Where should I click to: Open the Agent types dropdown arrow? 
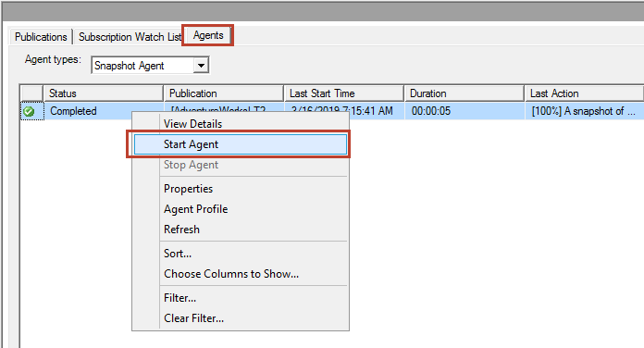[x=201, y=66]
